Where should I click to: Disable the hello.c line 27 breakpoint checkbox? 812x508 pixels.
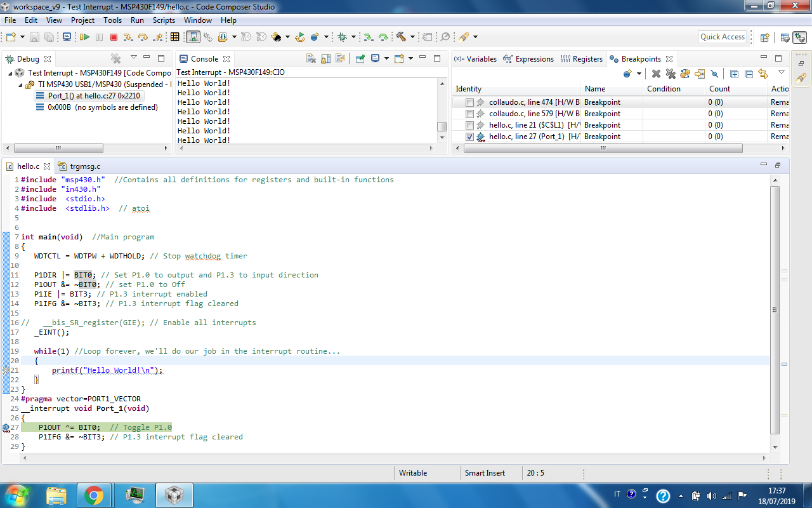point(469,137)
